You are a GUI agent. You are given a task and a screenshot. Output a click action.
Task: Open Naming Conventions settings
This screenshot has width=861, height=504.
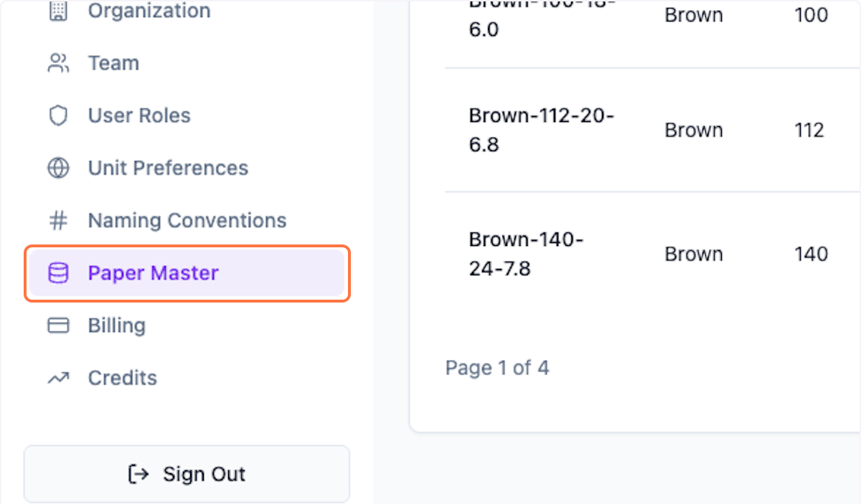[x=187, y=220]
